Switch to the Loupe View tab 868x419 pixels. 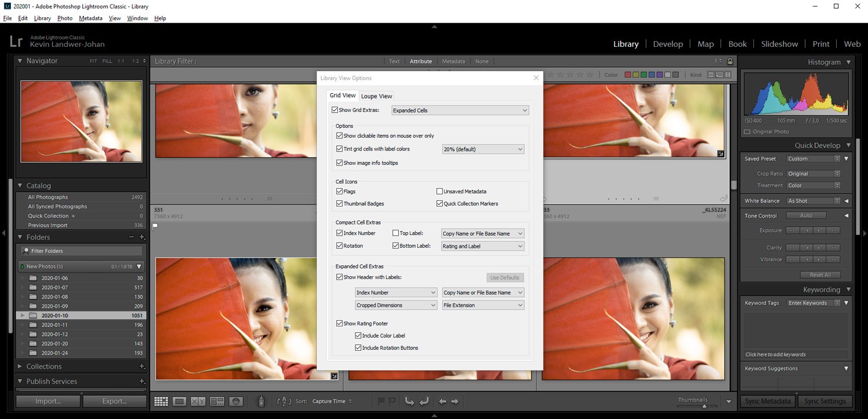(377, 95)
